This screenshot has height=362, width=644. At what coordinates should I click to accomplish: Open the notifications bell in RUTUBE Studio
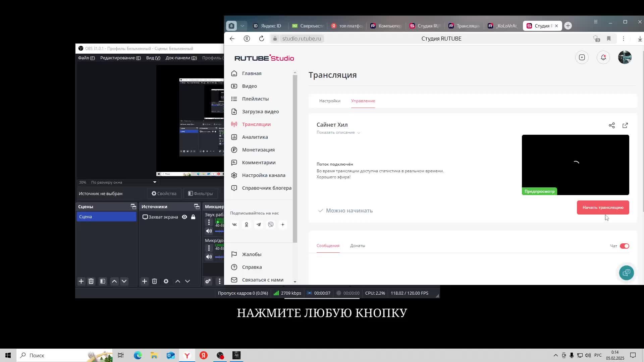click(603, 58)
